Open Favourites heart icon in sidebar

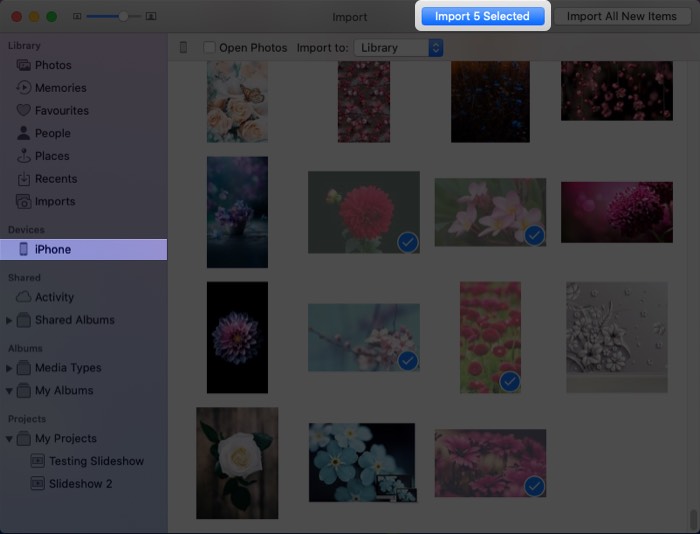[x=24, y=111]
